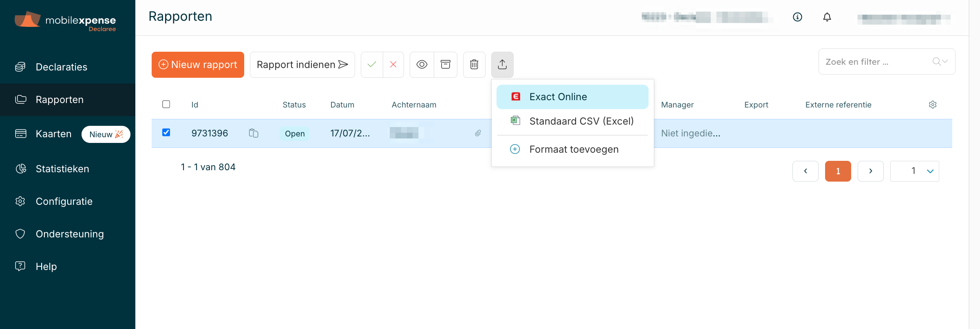Open the notifications bell

[827, 17]
